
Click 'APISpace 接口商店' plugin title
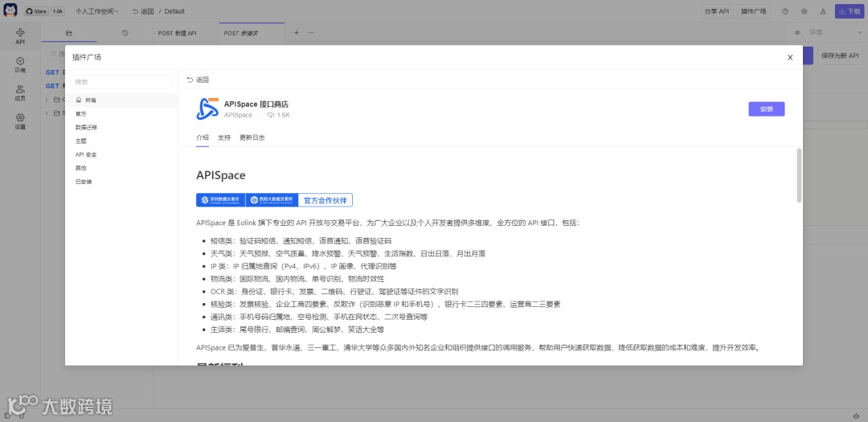pos(256,104)
